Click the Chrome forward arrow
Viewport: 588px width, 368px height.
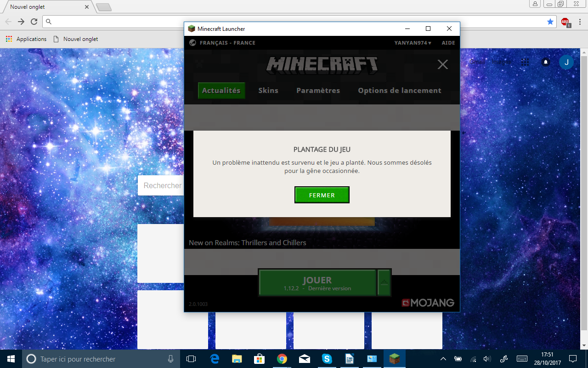coord(21,22)
